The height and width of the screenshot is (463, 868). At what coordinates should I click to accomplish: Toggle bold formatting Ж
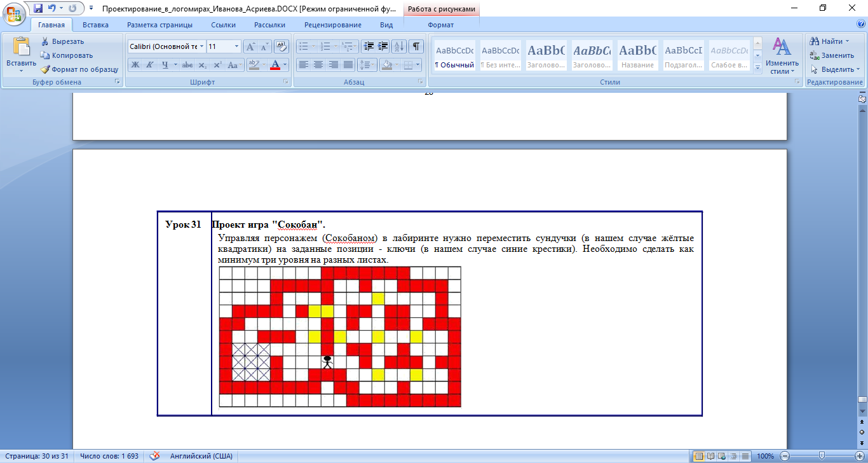click(x=135, y=65)
